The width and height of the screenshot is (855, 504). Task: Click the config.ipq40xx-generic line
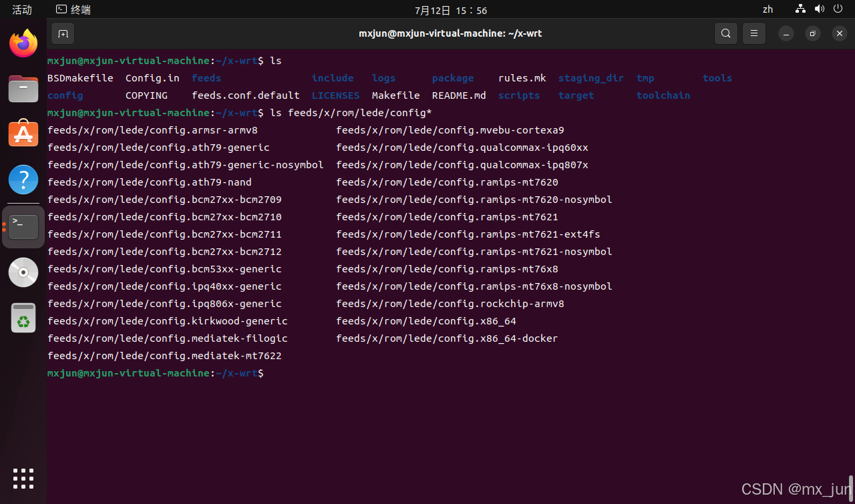pyautogui.click(x=164, y=286)
